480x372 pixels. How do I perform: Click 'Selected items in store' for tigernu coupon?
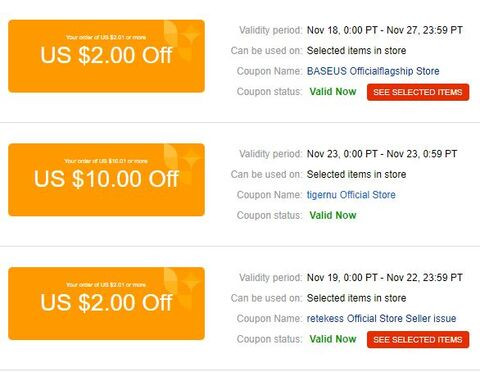pos(356,174)
